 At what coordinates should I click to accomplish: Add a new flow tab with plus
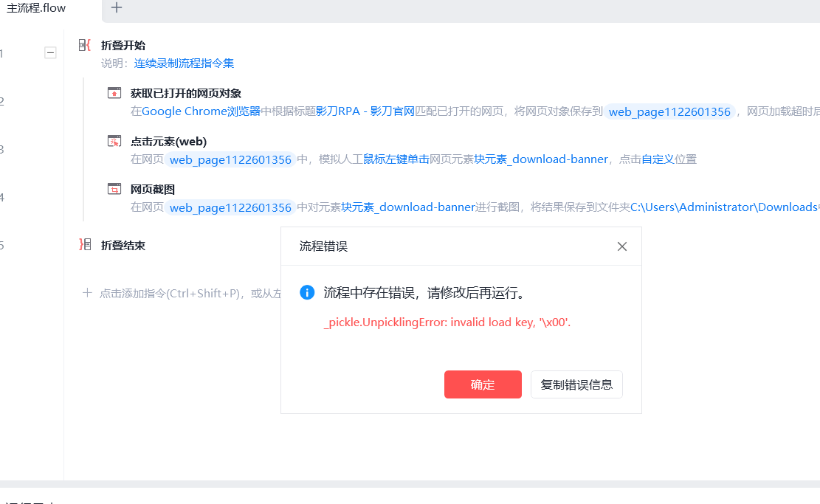click(117, 7)
